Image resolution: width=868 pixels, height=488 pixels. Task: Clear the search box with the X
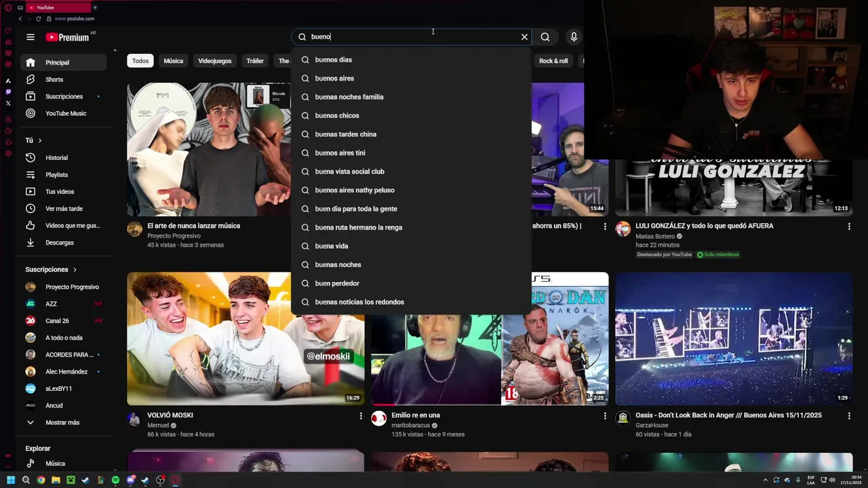click(x=524, y=37)
